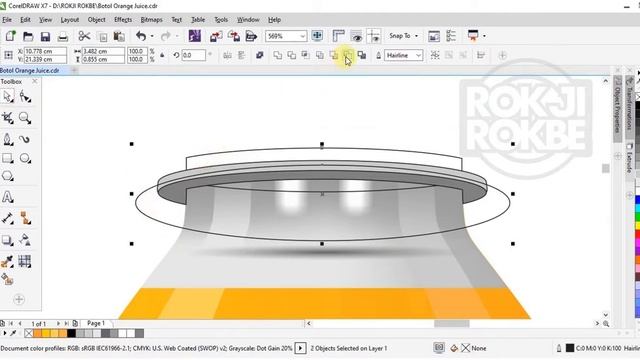Open the Bitmaps menu
Viewport: 640px width, 360px height.
(x=151, y=20)
